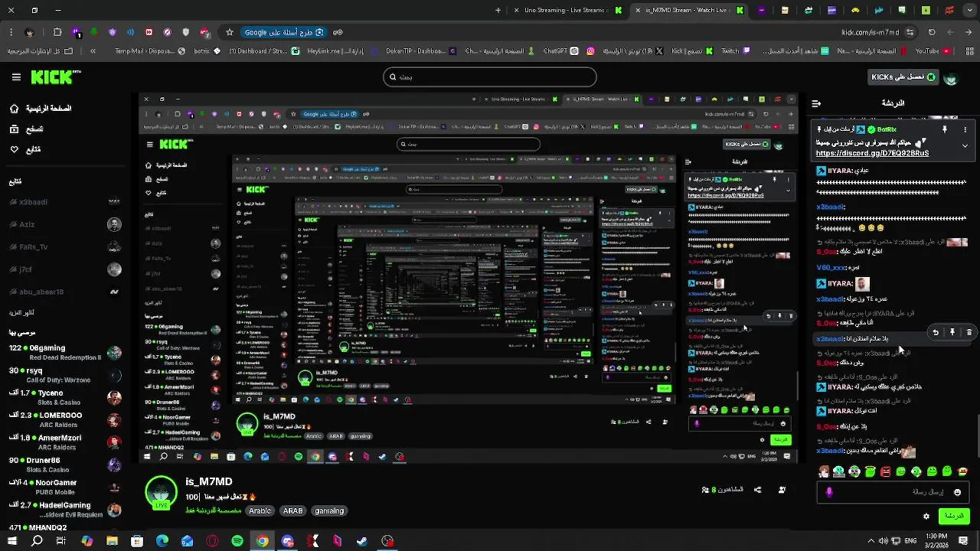Click the get KICKs button in the header

[903, 77]
